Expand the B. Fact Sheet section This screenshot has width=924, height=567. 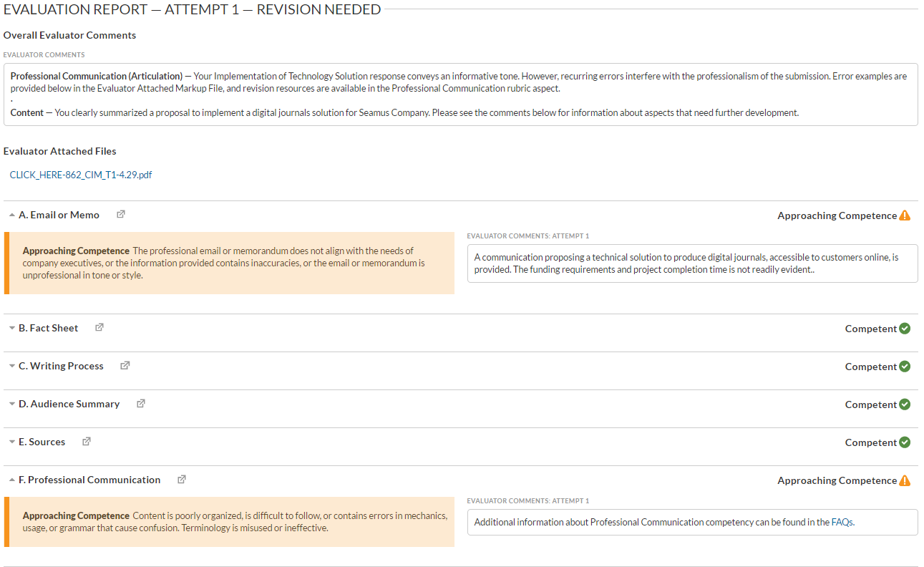12,328
